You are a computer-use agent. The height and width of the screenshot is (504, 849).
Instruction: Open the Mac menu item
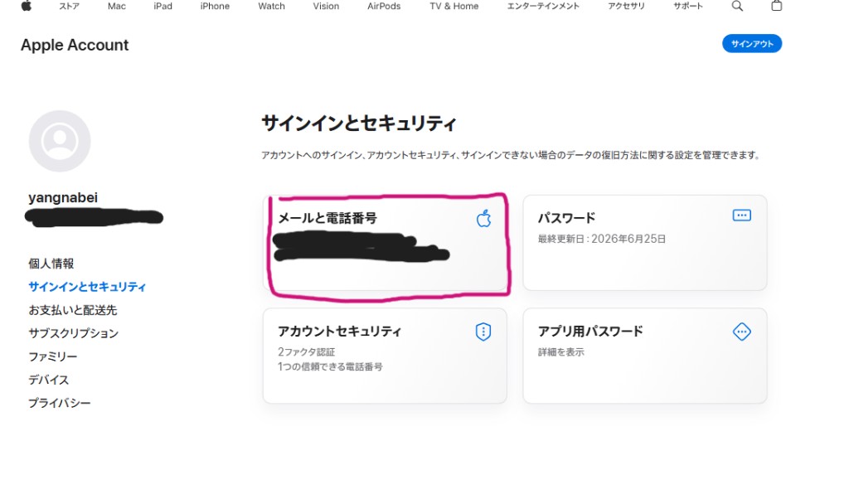pyautogui.click(x=116, y=7)
